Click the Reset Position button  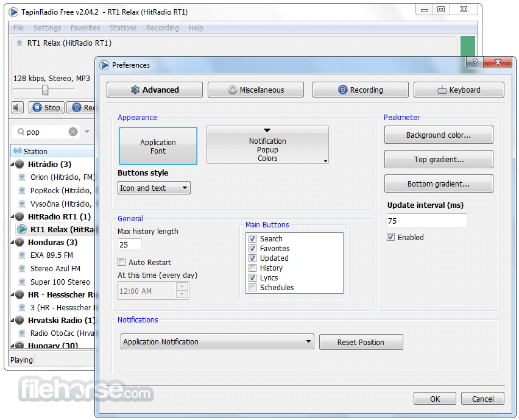coord(361,342)
